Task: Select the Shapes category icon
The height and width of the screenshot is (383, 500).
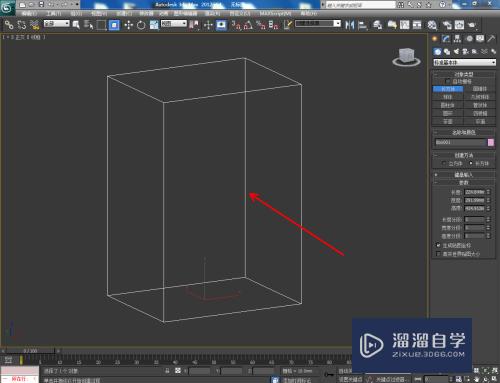Action: [447, 52]
